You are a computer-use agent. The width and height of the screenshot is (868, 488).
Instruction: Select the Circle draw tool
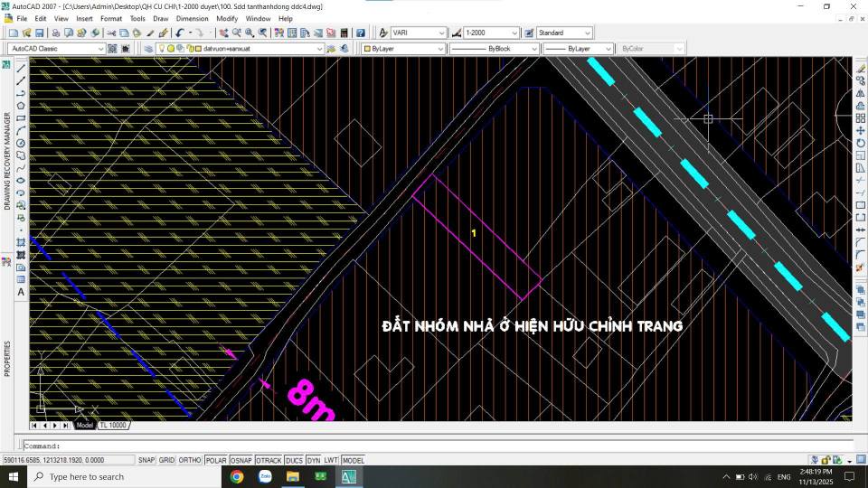21,143
